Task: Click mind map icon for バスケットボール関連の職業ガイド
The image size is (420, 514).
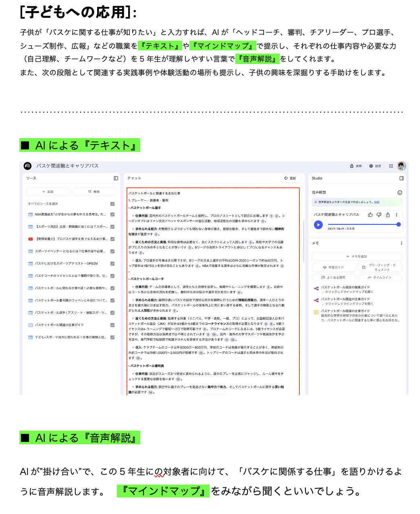Action: pyautogui.click(x=316, y=288)
